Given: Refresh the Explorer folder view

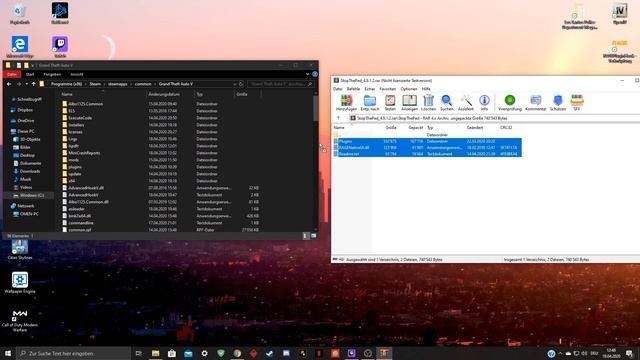Looking at the screenshot, I should coord(241,84).
